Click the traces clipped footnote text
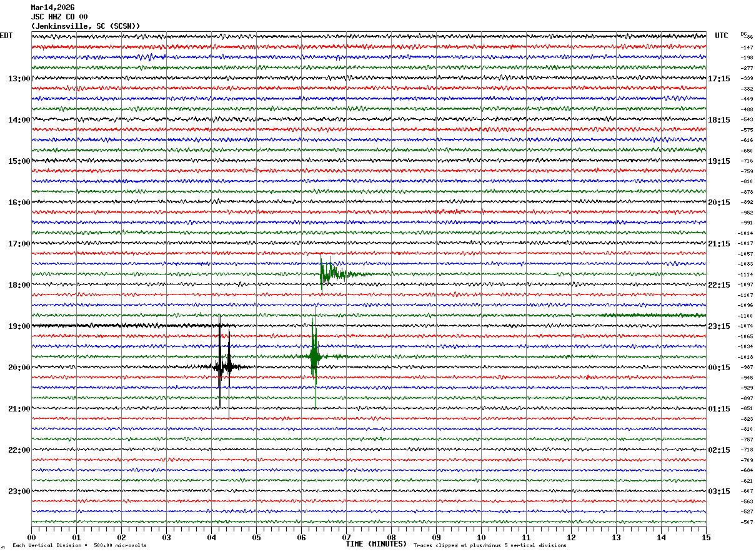 pos(490,546)
